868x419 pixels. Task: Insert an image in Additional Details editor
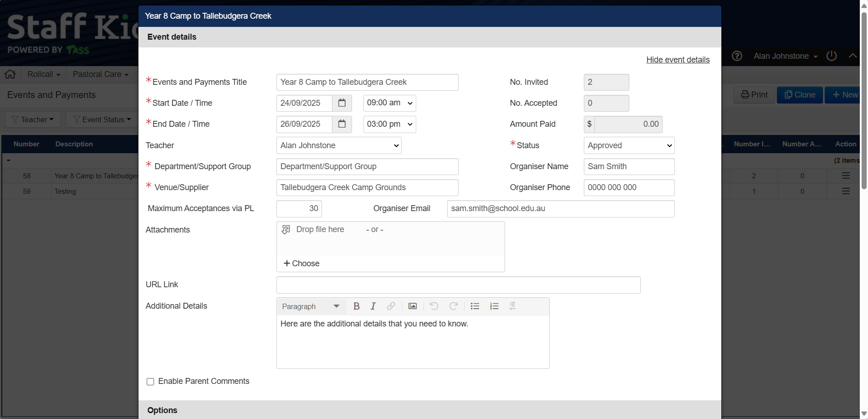point(413,306)
